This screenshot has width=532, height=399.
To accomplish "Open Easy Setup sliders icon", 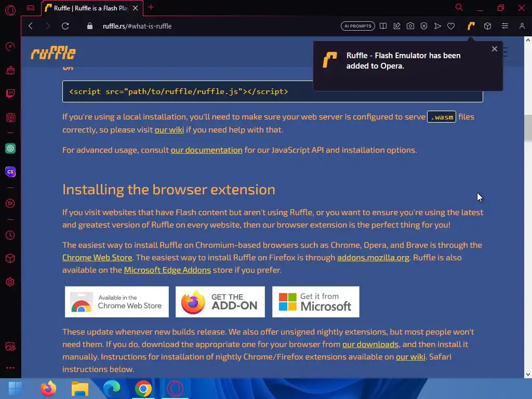I will pyautogui.click(x=505, y=26).
